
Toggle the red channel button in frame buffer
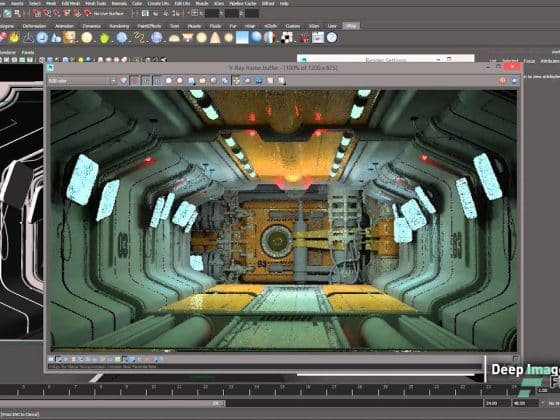pos(135,81)
